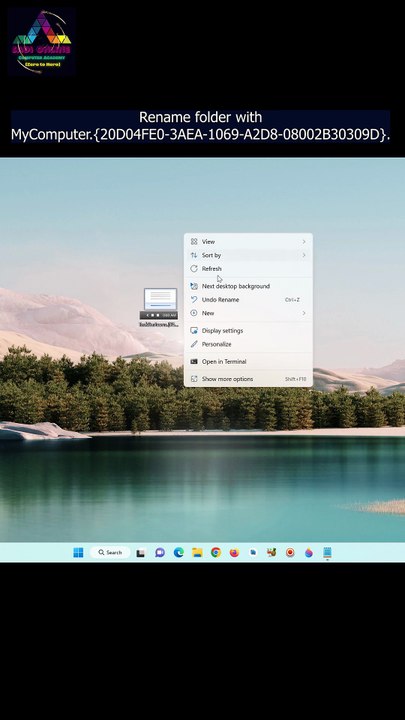This screenshot has height=720, width=405.
Task: Open Display settings from context menu
Action: click(248, 331)
